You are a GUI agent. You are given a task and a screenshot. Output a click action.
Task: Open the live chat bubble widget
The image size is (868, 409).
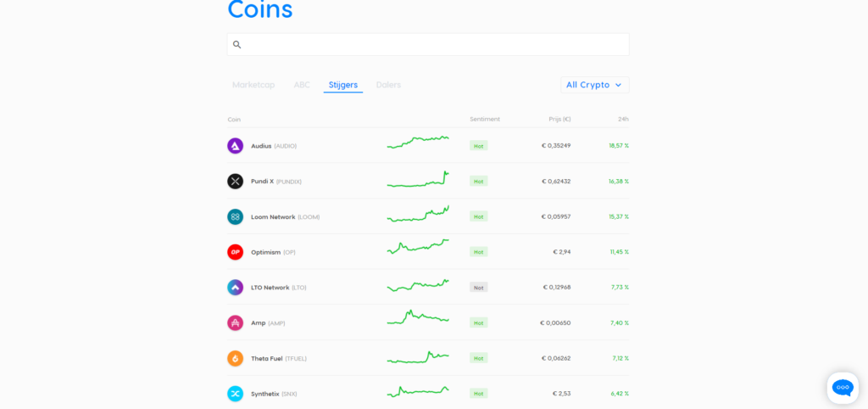point(843,388)
